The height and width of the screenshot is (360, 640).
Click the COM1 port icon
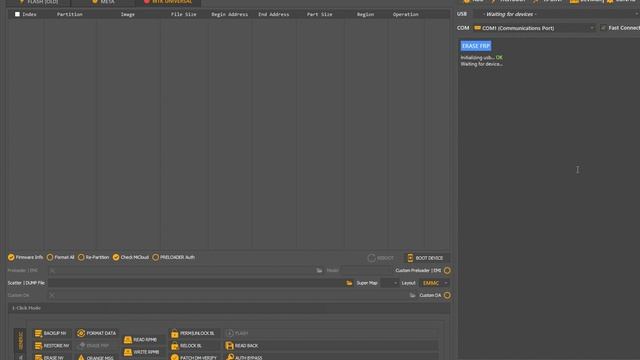click(x=477, y=28)
